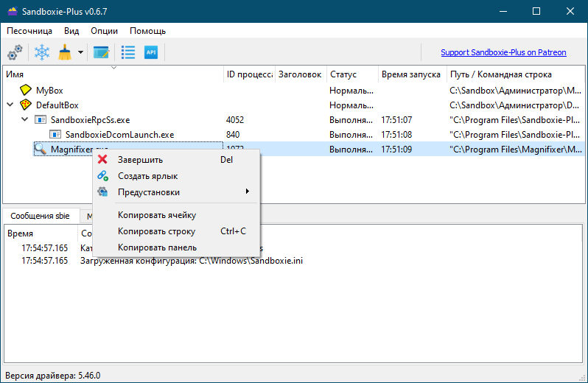Click the create shortcut link icon

click(x=102, y=176)
